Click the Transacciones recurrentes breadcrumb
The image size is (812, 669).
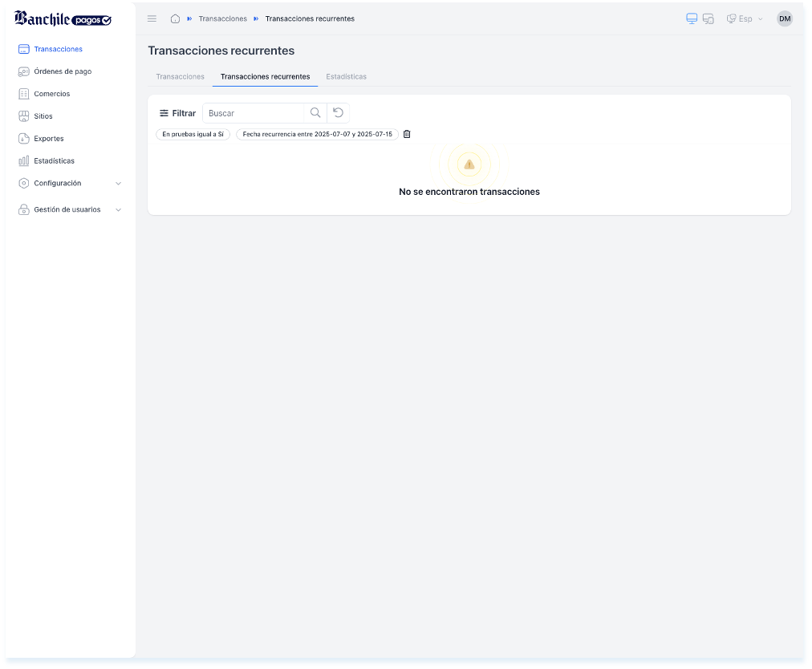pos(310,18)
